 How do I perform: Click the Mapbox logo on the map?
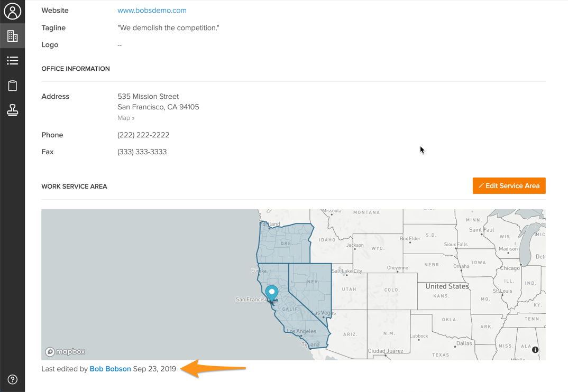pyautogui.click(x=65, y=352)
